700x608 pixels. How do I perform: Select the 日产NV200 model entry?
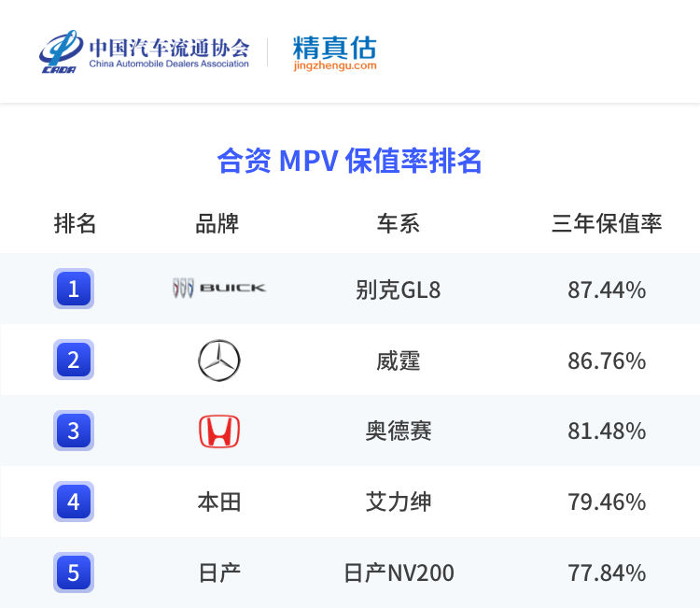pos(399,573)
